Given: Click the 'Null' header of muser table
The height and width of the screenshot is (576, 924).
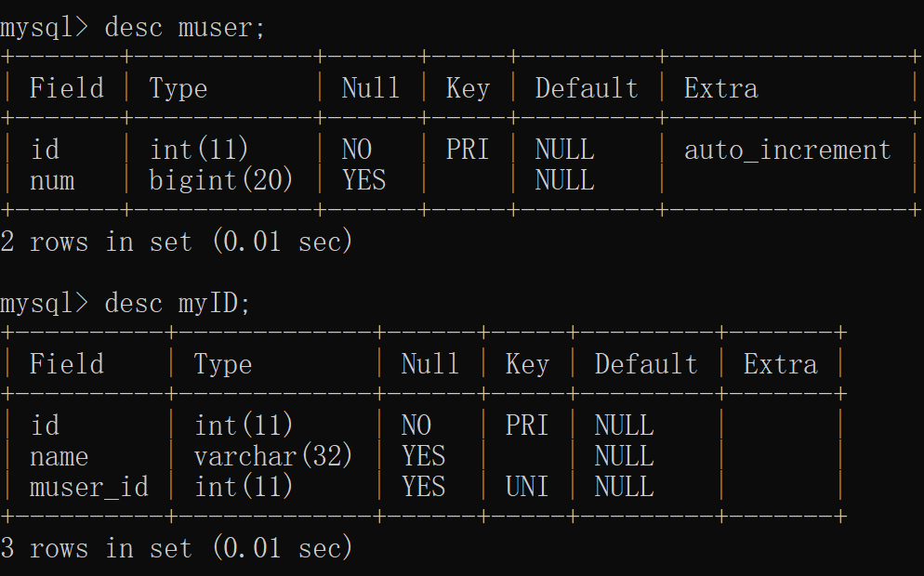Looking at the screenshot, I should [x=370, y=89].
